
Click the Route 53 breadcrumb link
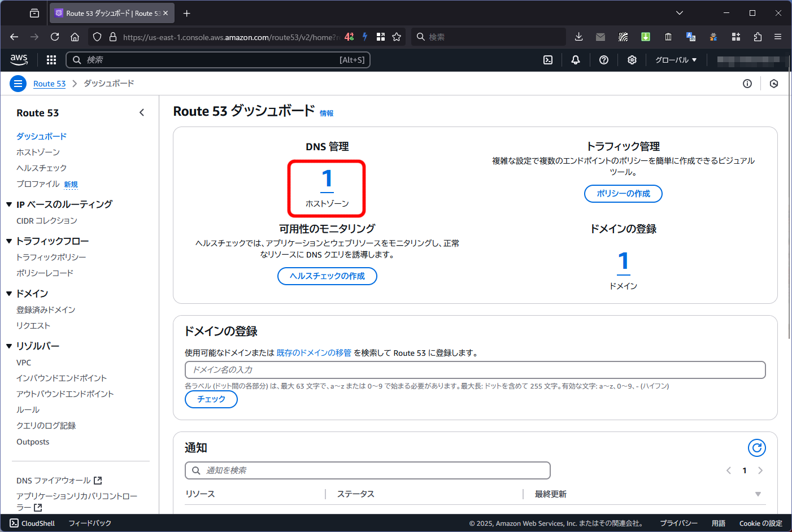tap(49, 84)
